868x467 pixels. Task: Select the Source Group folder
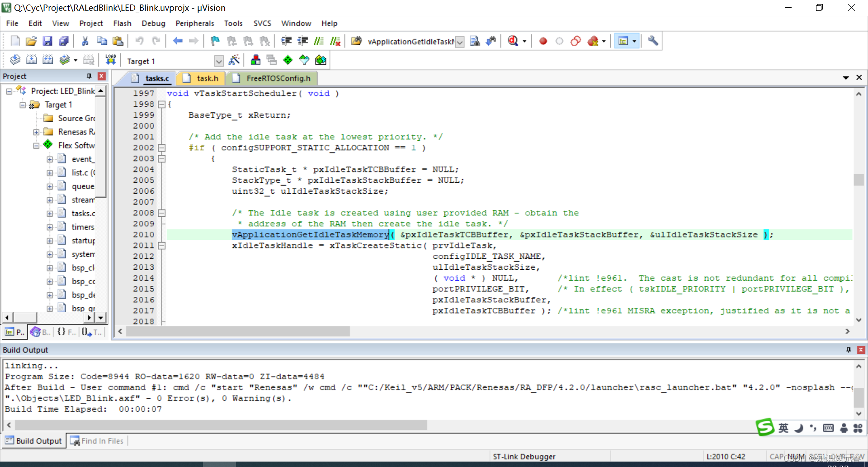coord(76,119)
